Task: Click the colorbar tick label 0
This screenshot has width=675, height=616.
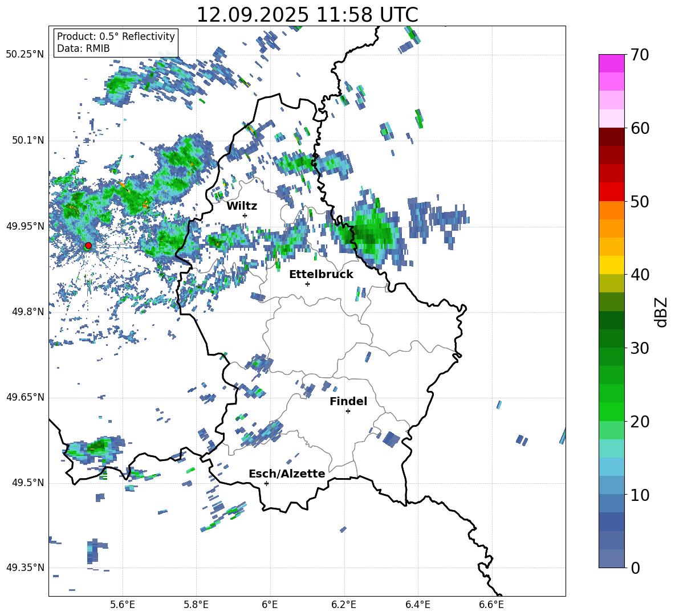Action: click(x=635, y=568)
